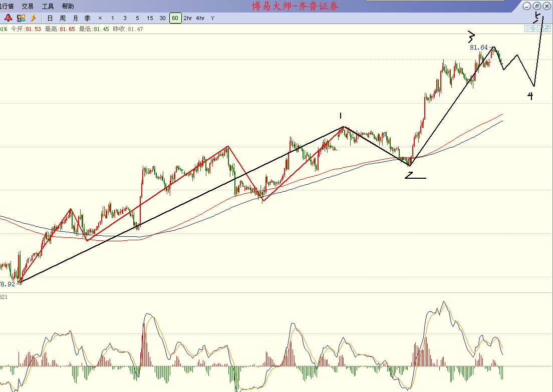The image size is (553, 392).
Task: Click the 昨收 81.47 previous close
Action: pos(128,29)
